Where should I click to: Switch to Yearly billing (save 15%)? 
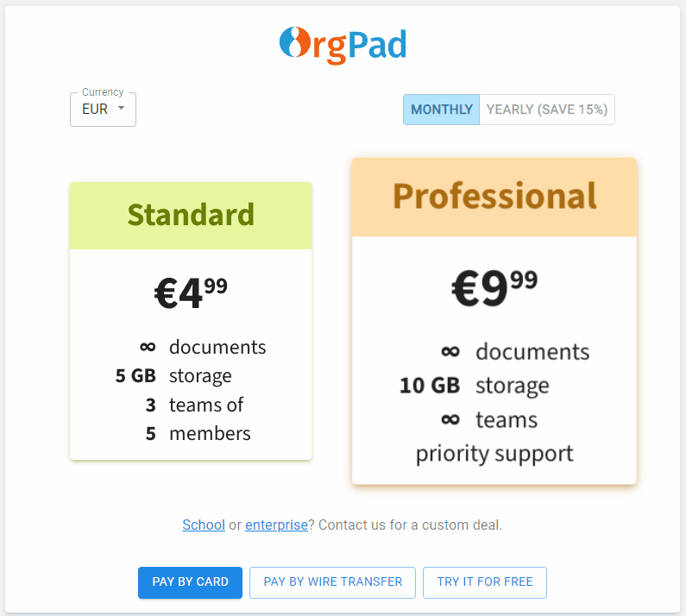click(546, 110)
